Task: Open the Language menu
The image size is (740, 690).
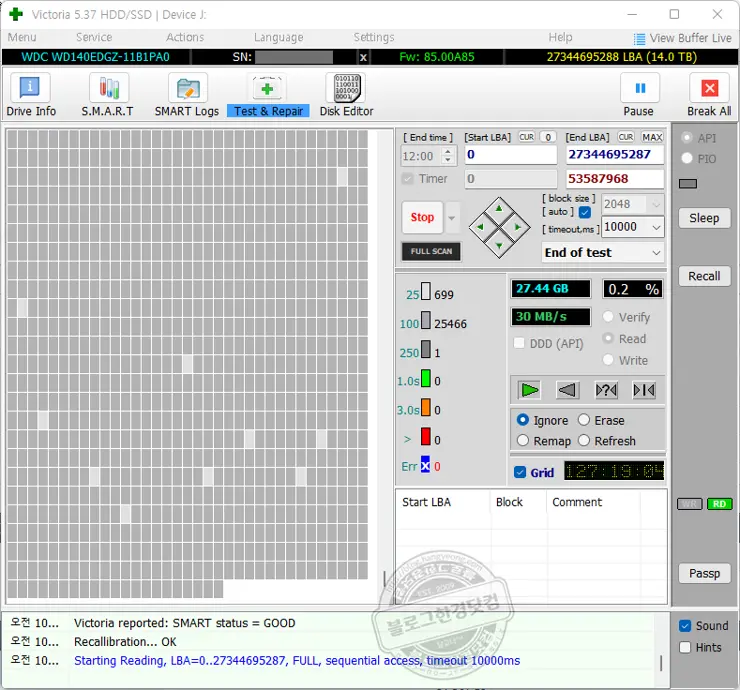Action: point(278,37)
